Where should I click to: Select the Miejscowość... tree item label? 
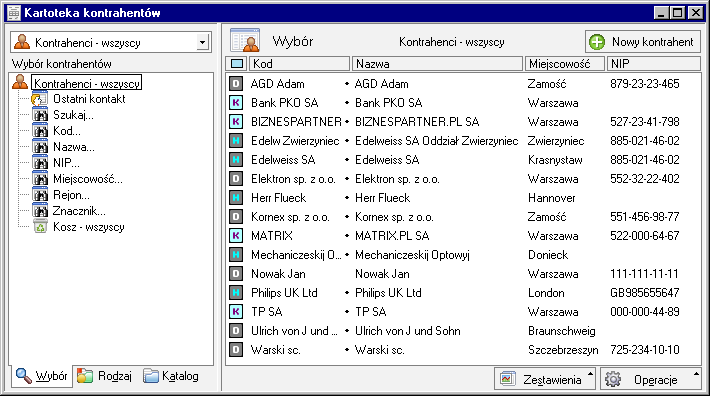[87, 179]
